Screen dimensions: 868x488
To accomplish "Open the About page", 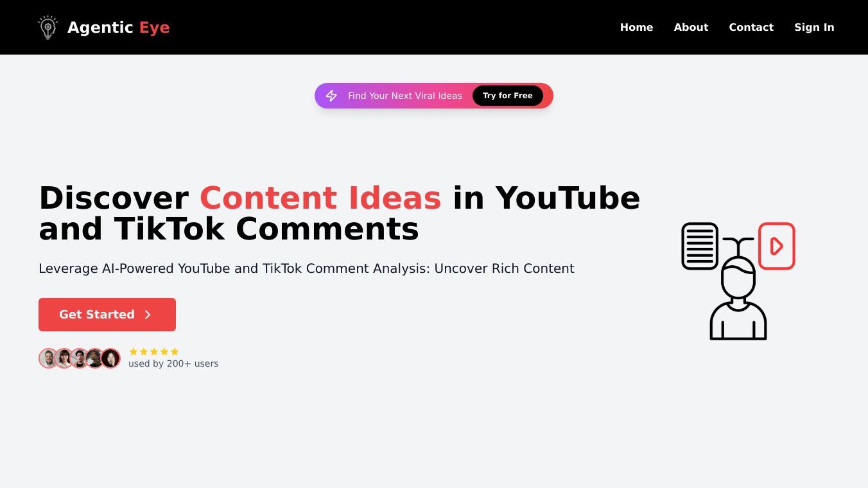I will [691, 27].
